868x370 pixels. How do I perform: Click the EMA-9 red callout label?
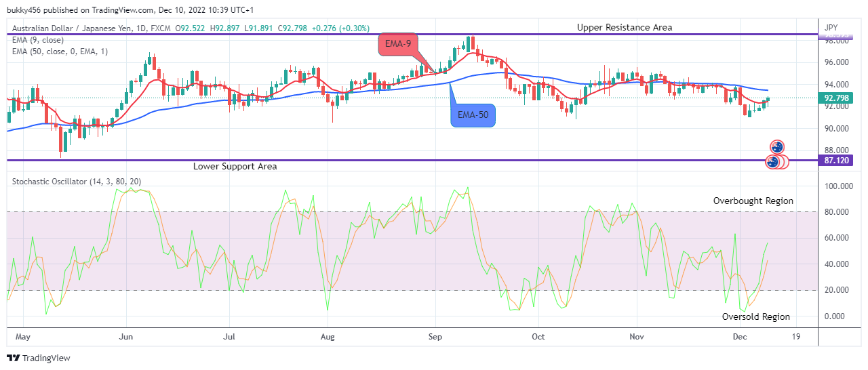pyautogui.click(x=399, y=45)
